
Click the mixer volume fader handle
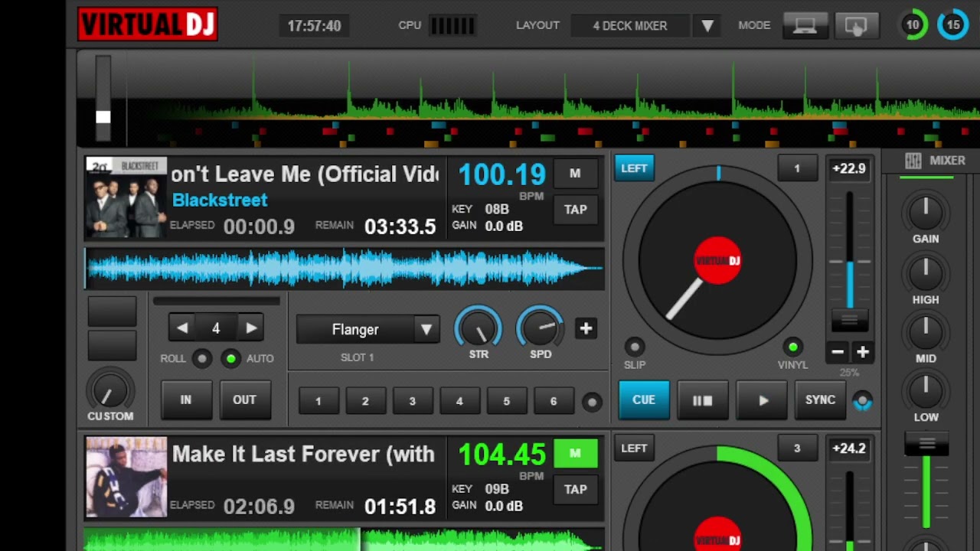(926, 445)
